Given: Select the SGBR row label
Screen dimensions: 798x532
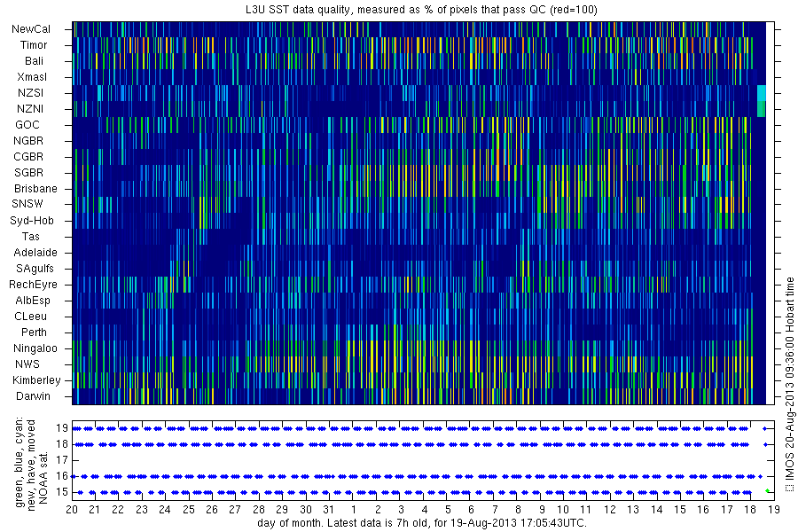Looking at the screenshot, I should click(x=28, y=173).
